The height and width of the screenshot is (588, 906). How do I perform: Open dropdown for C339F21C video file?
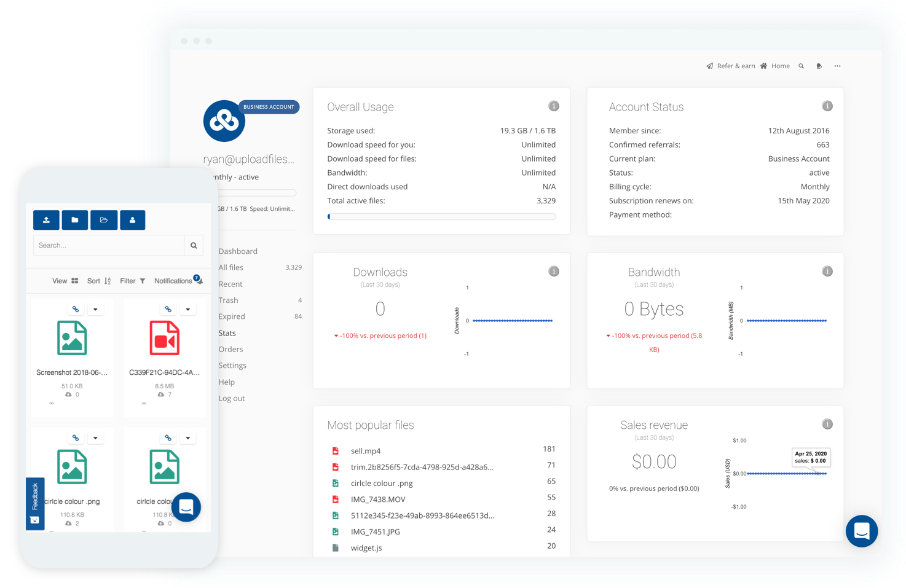(187, 310)
